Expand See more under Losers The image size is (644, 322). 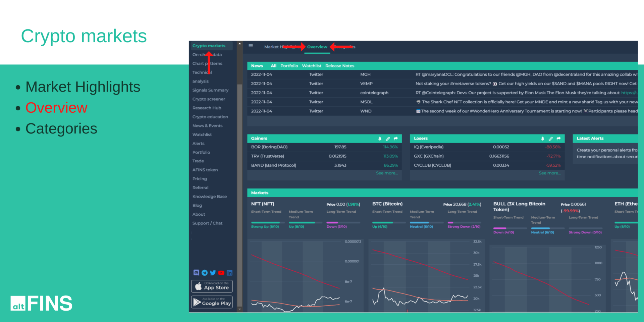coord(549,173)
